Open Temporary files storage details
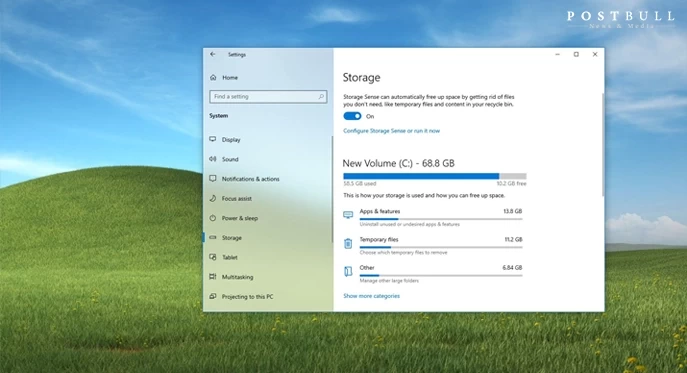The height and width of the screenshot is (373, 687). tap(433, 245)
